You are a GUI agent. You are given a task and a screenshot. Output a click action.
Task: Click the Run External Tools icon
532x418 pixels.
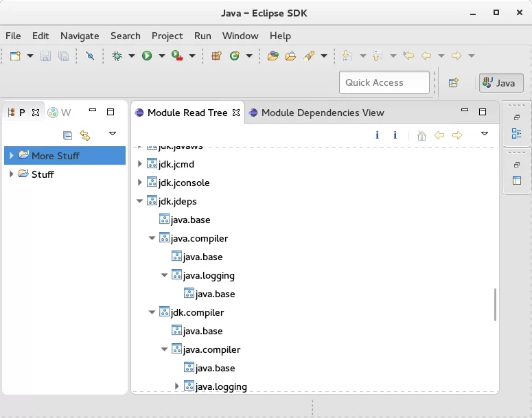[x=177, y=56]
